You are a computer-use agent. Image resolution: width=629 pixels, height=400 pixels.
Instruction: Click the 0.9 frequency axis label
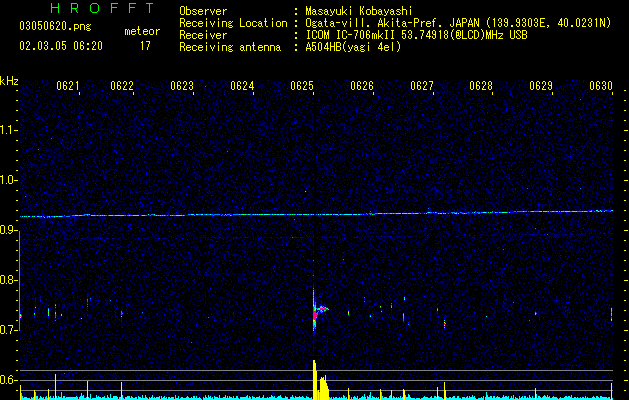click(9, 230)
